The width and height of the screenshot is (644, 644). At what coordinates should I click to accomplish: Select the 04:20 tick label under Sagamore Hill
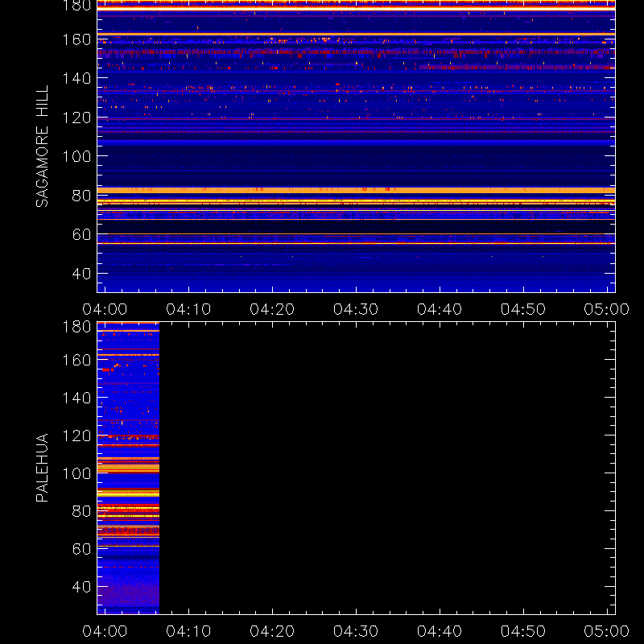click(272, 309)
